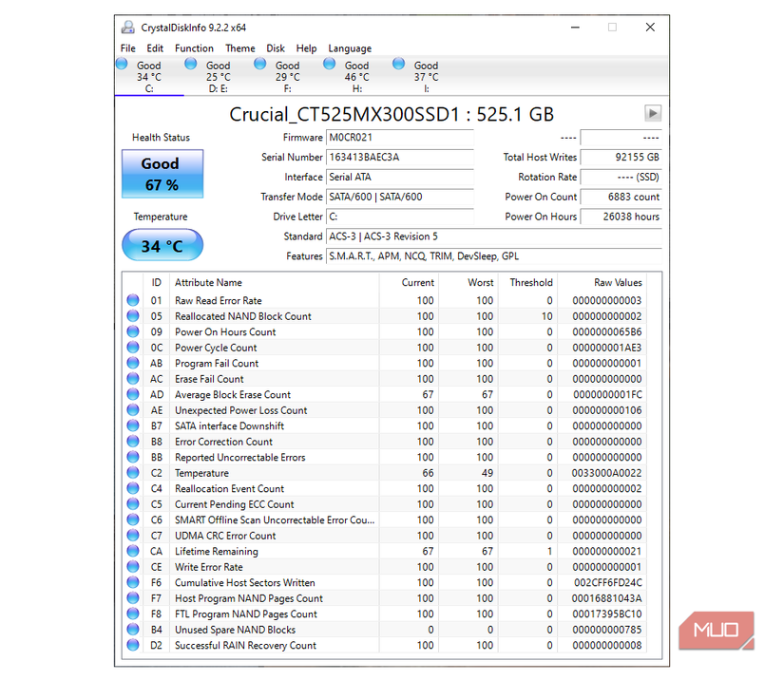The width and height of the screenshot is (784, 680).
Task: Click the Current column header
Action: 409,282
